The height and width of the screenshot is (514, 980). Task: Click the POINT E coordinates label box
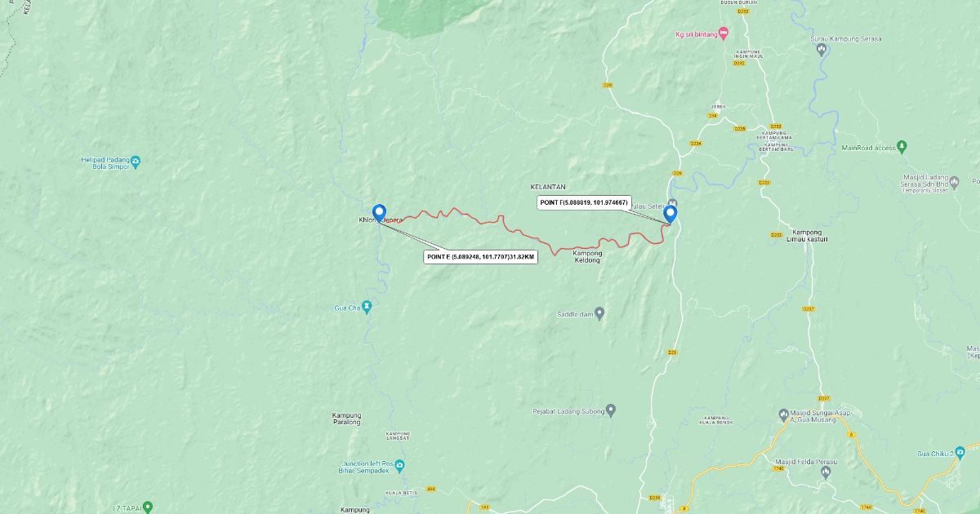point(480,257)
